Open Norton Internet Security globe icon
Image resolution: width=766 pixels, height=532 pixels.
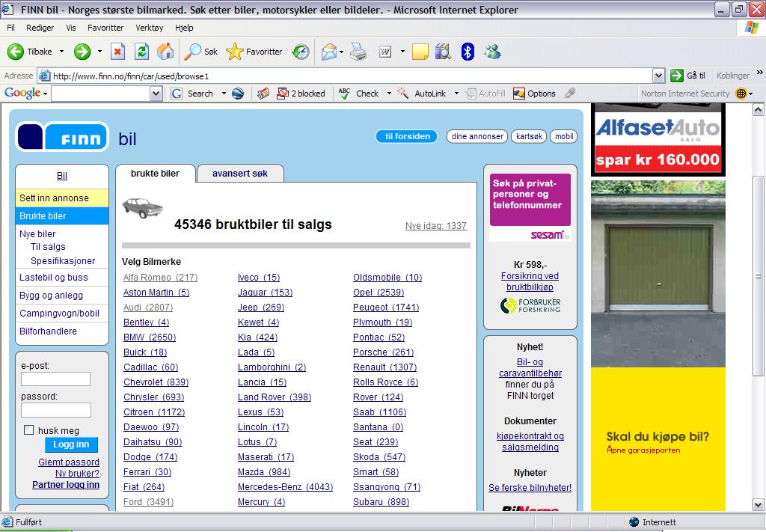741,94
